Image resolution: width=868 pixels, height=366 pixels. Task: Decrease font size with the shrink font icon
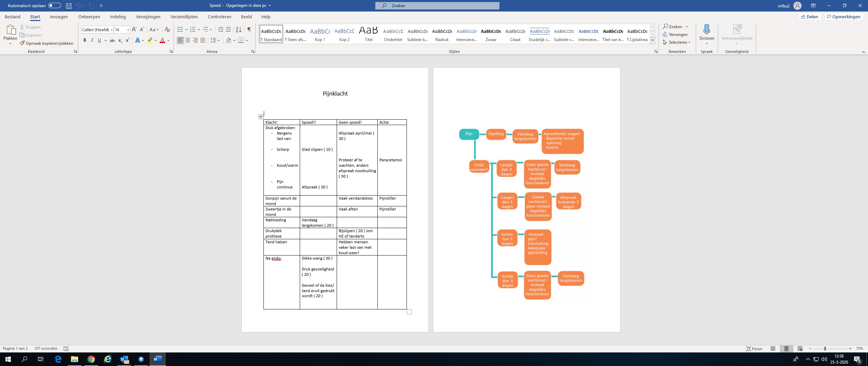pos(142,29)
